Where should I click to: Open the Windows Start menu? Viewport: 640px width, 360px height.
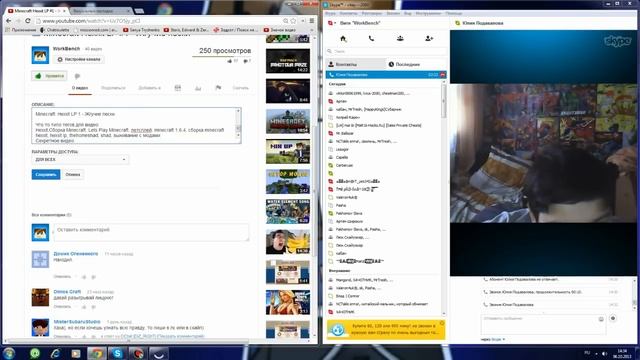tap(9, 353)
